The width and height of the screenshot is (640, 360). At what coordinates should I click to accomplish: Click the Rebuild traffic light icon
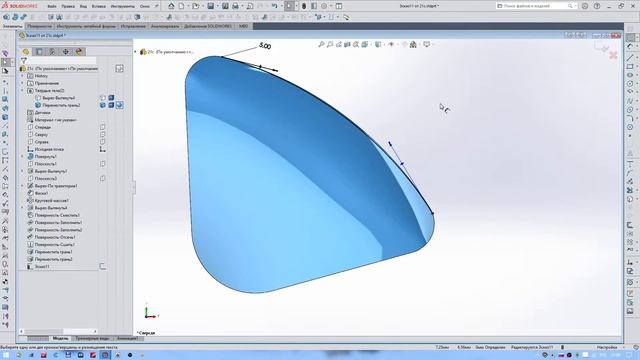coord(304,6)
